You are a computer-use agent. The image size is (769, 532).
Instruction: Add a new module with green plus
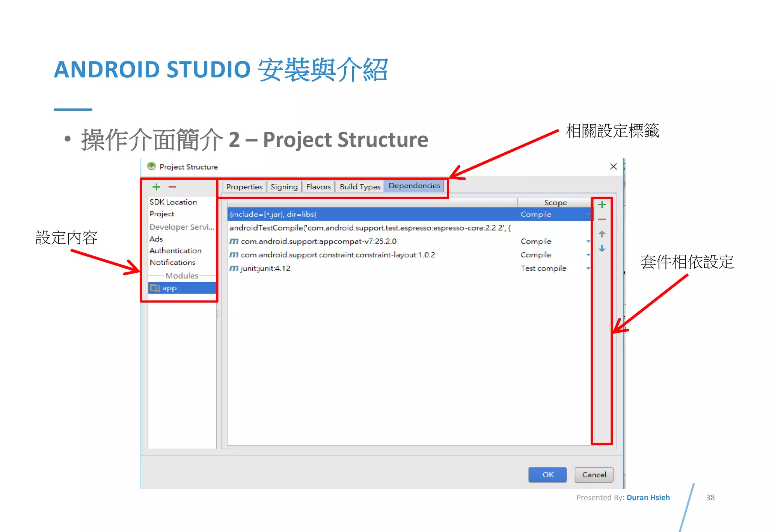coord(157,187)
